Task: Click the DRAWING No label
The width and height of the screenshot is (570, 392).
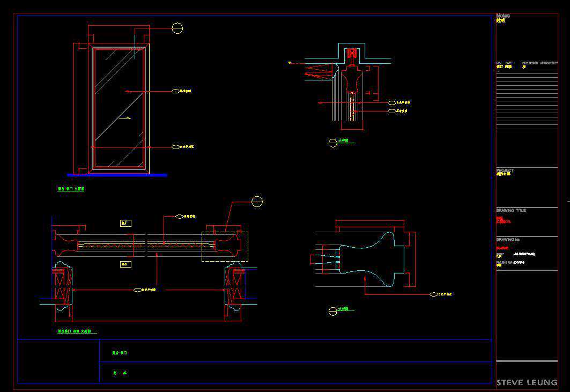Action: [x=508, y=240]
